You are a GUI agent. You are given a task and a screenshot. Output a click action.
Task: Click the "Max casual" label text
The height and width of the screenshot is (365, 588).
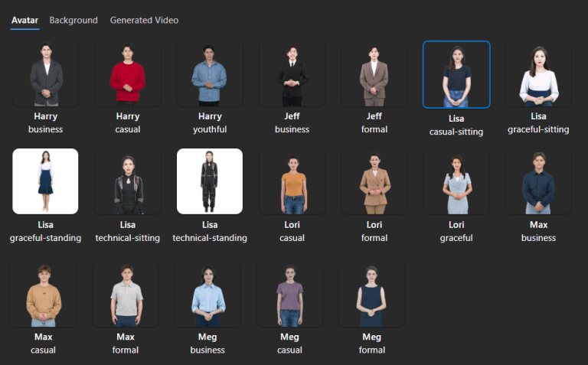point(43,344)
